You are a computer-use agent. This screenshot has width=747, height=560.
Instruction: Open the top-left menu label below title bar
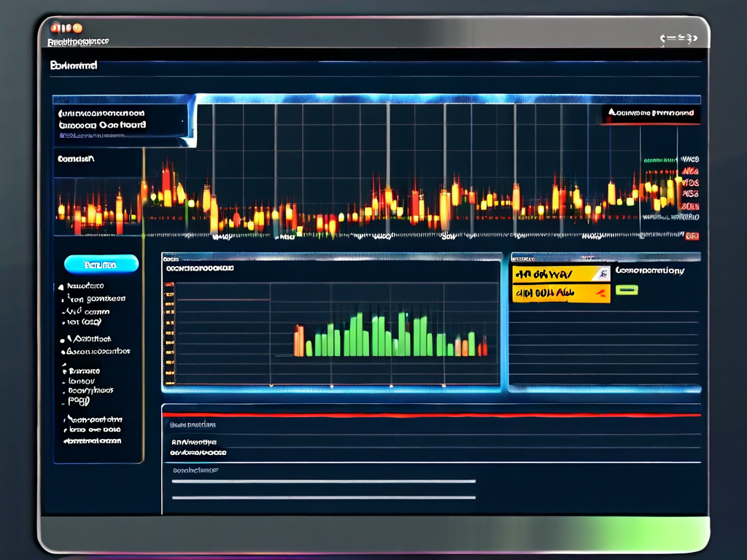tap(74, 66)
